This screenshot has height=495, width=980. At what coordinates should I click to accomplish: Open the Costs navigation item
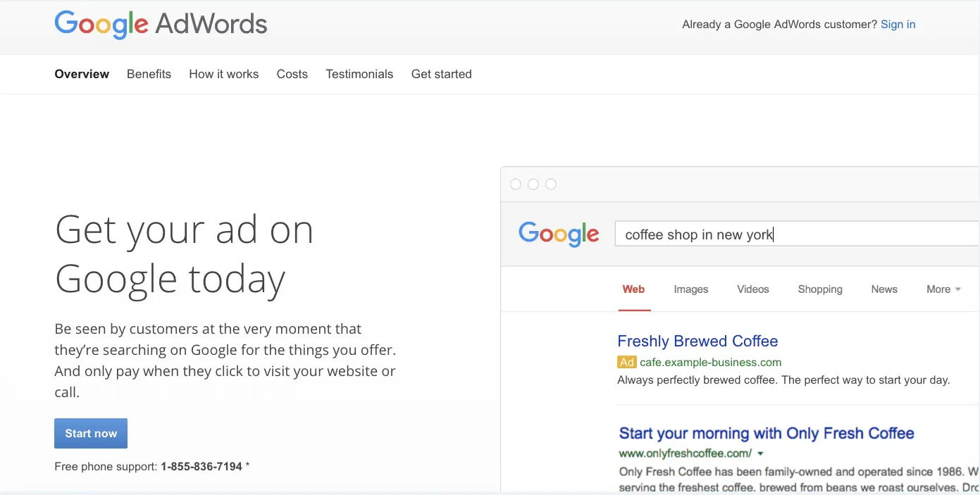point(292,74)
